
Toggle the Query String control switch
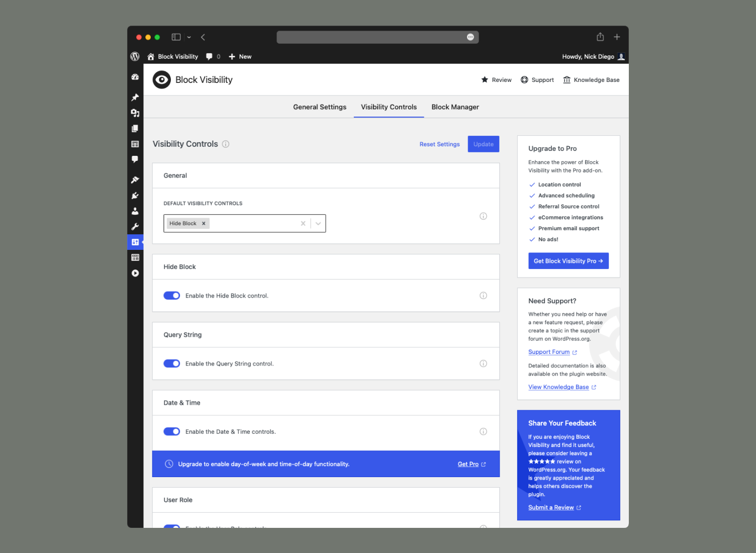(172, 363)
